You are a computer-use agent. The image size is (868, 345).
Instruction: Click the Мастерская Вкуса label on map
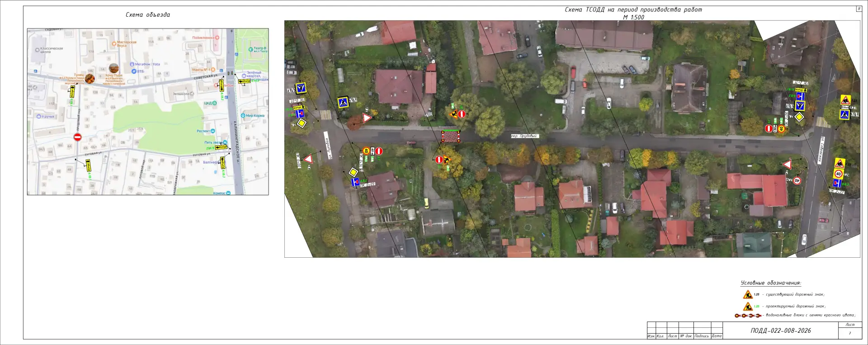(127, 44)
